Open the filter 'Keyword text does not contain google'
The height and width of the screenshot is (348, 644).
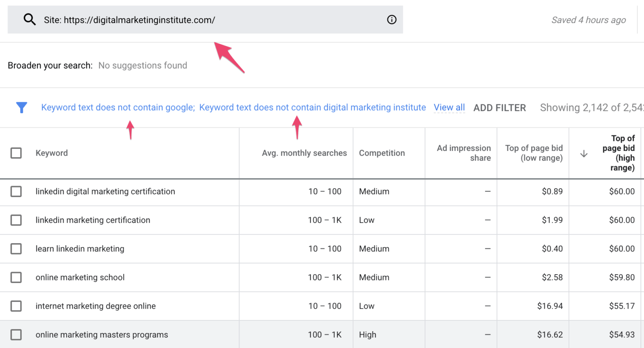click(117, 107)
